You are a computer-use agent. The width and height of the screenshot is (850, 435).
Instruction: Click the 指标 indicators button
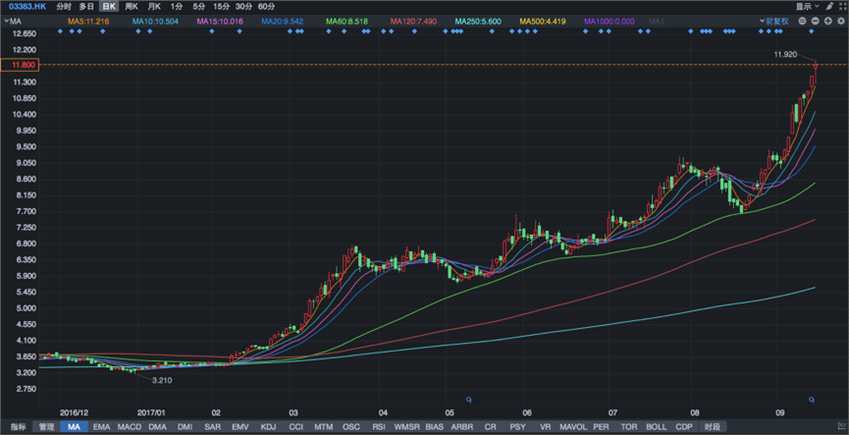(x=17, y=427)
